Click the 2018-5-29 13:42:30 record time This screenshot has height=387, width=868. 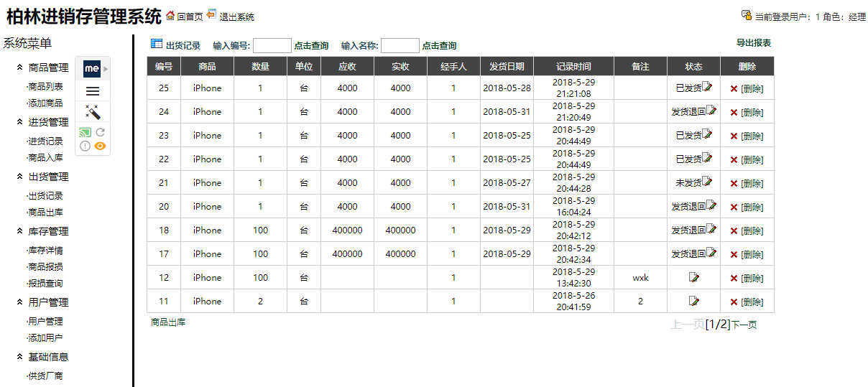573,277
